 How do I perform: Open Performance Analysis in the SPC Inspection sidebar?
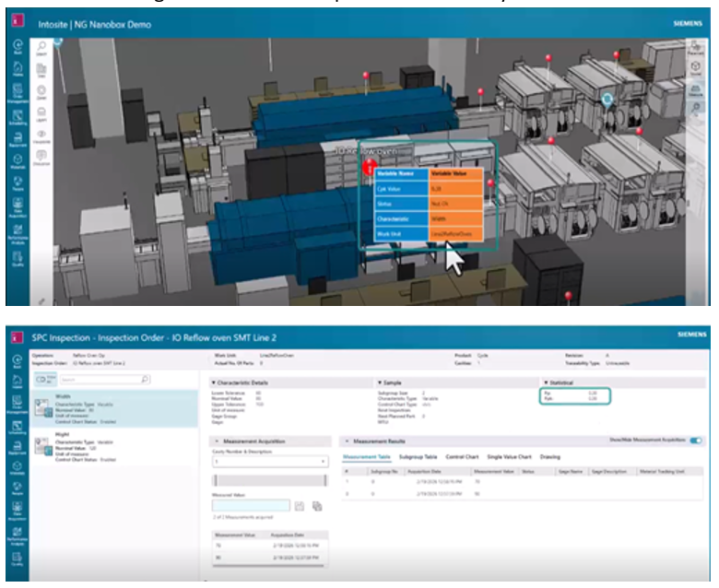pos(18,536)
